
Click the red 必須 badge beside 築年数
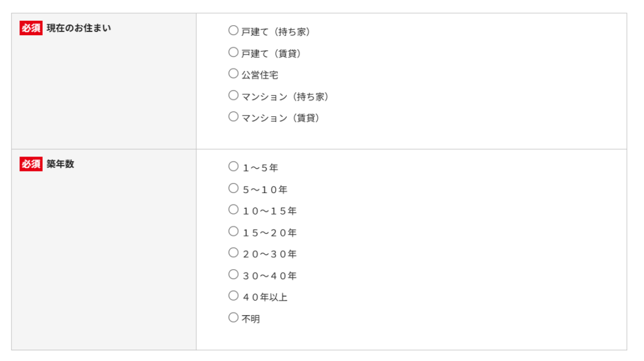(31, 164)
